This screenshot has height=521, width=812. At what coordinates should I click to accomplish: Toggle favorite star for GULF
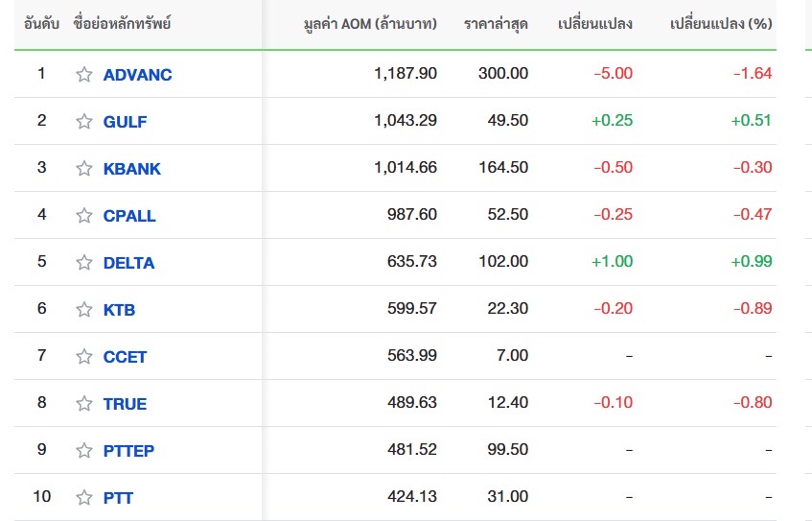click(84, 121)
